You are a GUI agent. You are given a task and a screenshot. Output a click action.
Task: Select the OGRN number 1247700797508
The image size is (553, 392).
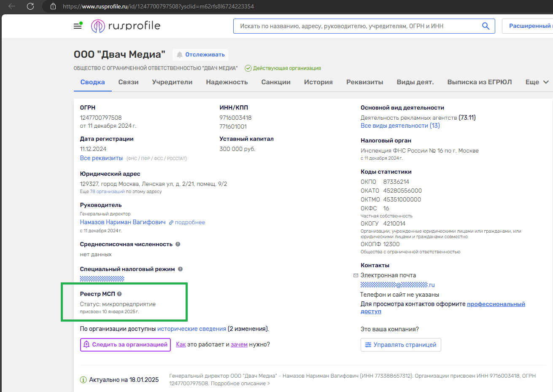[x=101, y=118]
